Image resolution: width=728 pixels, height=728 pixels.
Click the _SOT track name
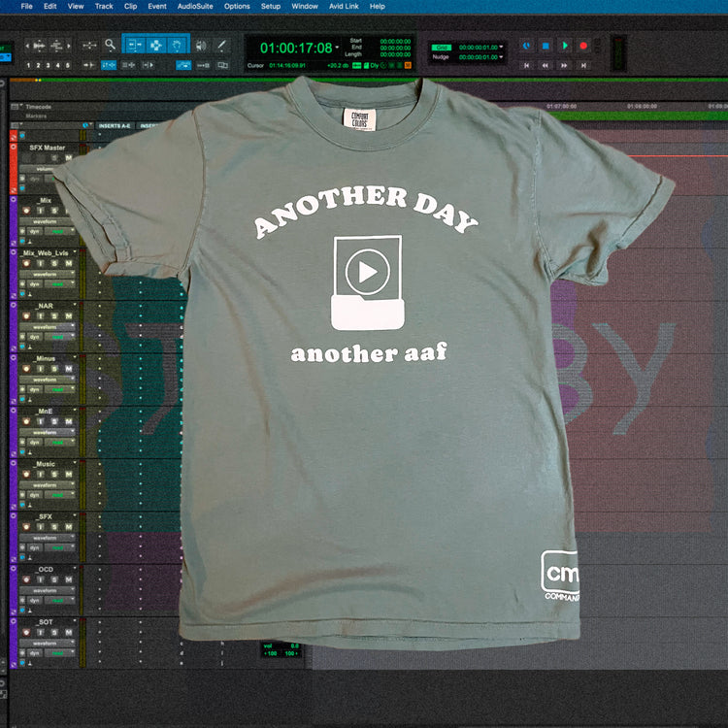click(x=45, y=621)
